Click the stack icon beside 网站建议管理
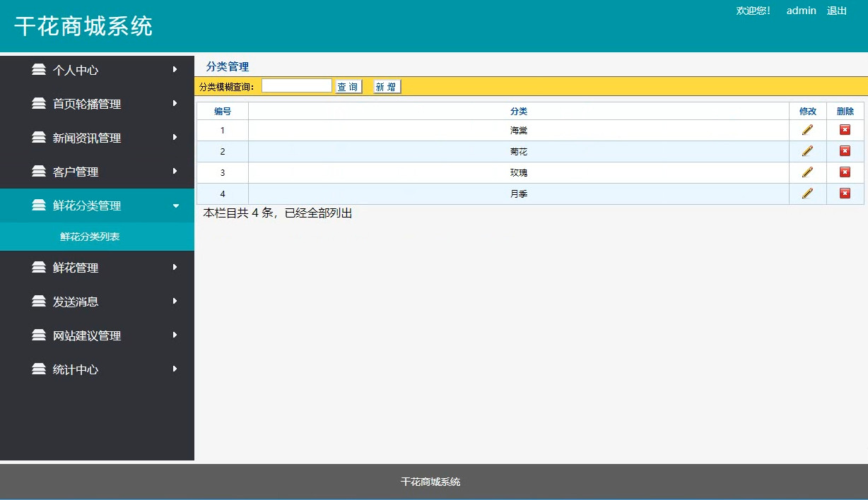 (39, 335)
